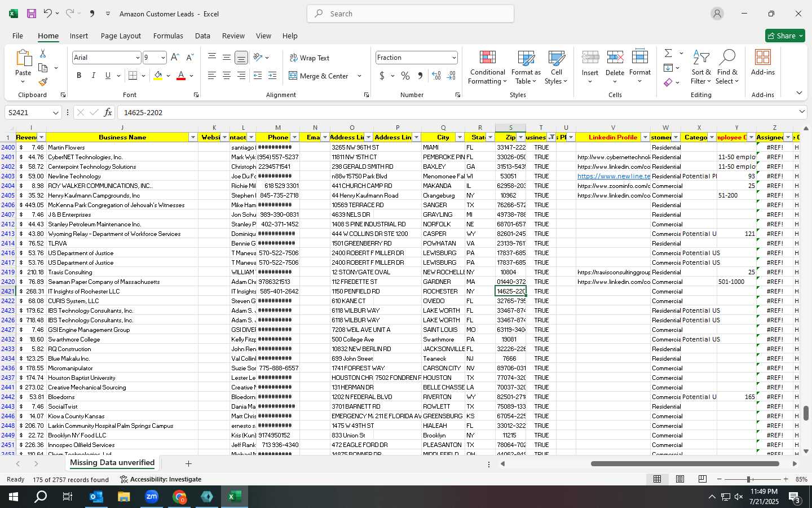812x508 pixels.
Task: Decrease indent in Alignment group
Action: point(258,76)
